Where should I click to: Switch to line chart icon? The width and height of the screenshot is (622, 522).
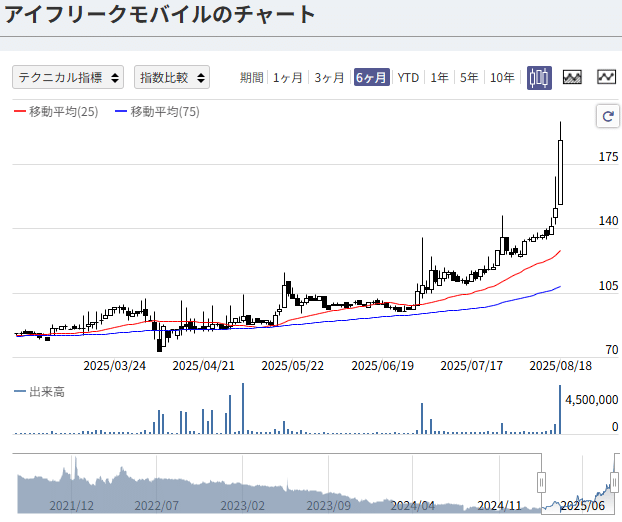pyautogui.click(x=607, y=77)
